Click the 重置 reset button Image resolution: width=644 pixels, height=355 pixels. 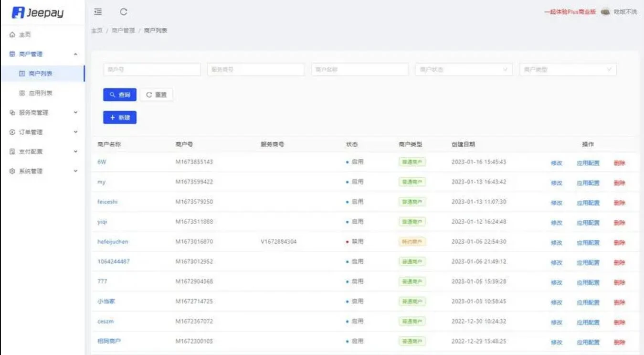[157, 95]
